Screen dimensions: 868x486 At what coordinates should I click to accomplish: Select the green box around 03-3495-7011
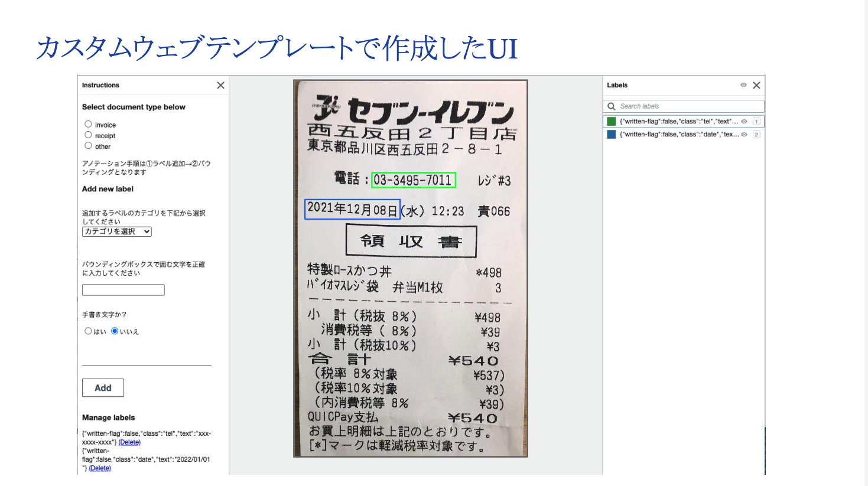[x=414, y=180]
